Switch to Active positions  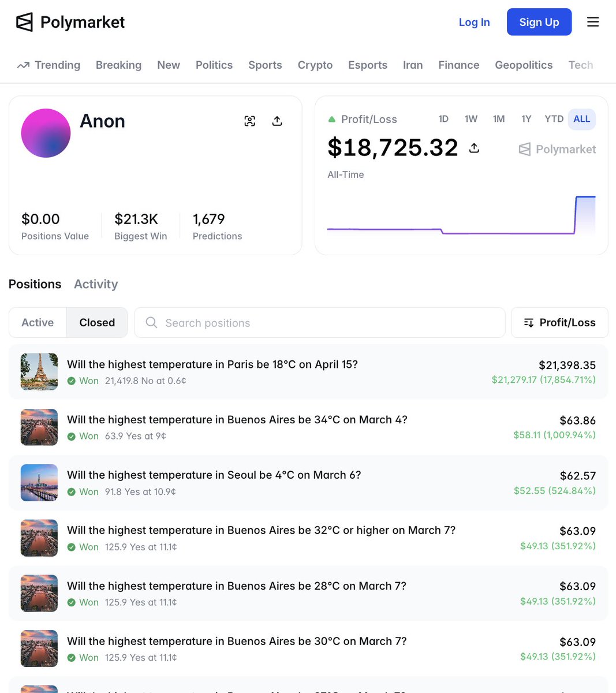[x=38, y=322]
